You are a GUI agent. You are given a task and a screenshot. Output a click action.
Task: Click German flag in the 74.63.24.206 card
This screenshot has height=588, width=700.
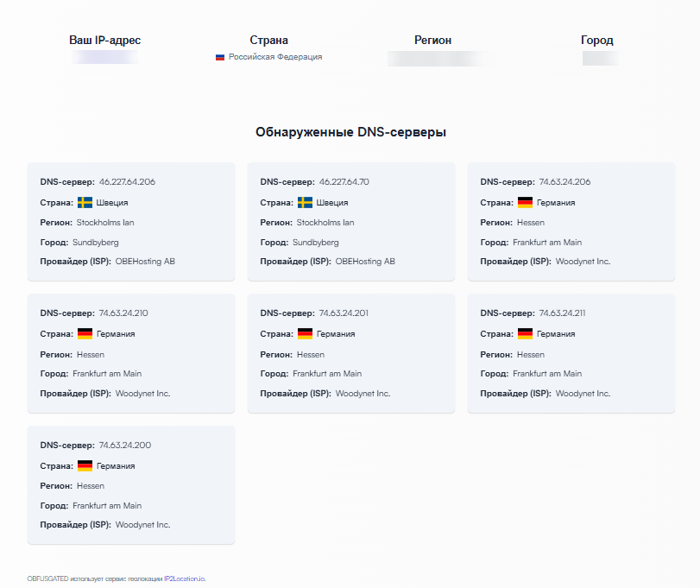pos(525,202)
